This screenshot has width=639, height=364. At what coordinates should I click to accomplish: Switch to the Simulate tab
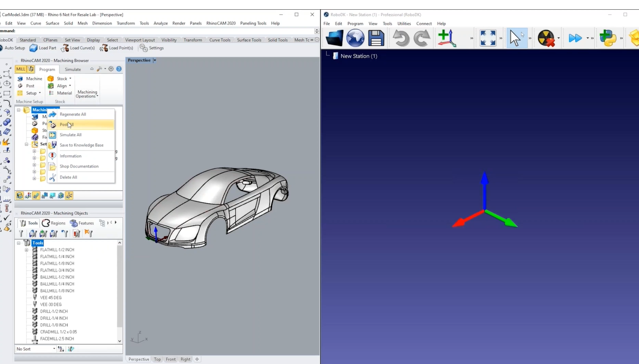tap(73, 69)
